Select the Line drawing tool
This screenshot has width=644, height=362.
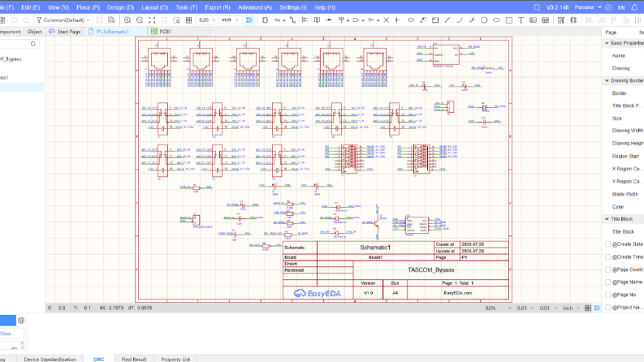[x=447, y=20]
